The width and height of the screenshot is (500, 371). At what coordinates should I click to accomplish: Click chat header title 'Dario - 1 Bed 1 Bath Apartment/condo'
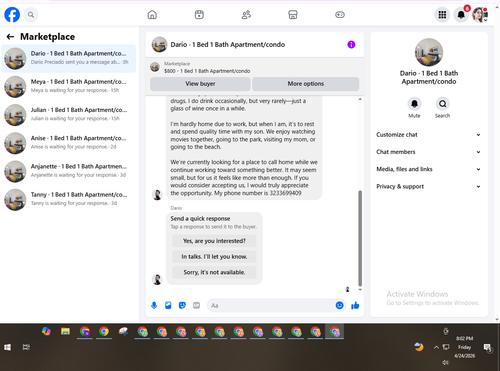pyautogui.click(x=228, y=45)
